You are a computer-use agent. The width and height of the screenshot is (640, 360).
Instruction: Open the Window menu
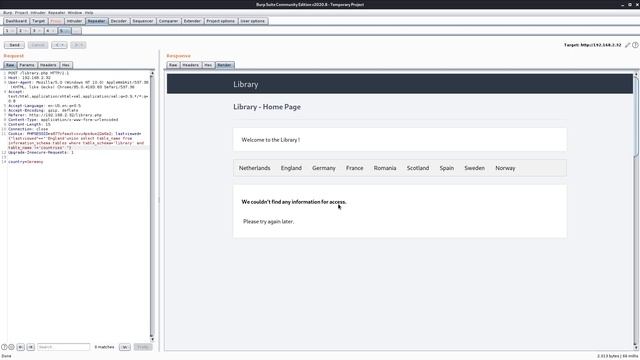point(75,13)
